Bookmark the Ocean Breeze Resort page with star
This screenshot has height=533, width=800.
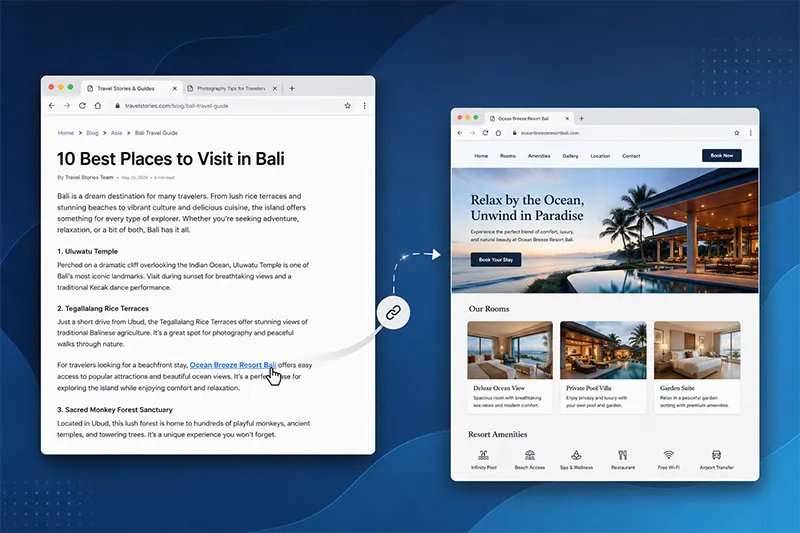737,133
